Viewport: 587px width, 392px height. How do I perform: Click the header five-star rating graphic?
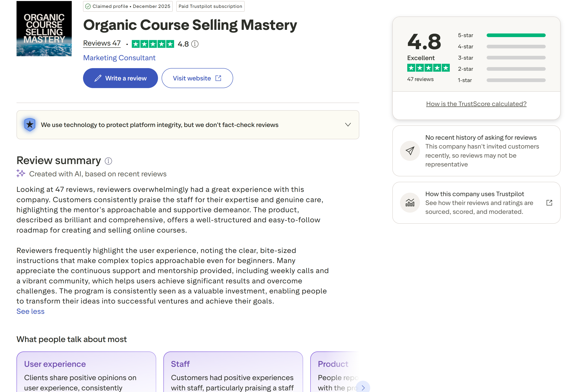tap(153, 44)
